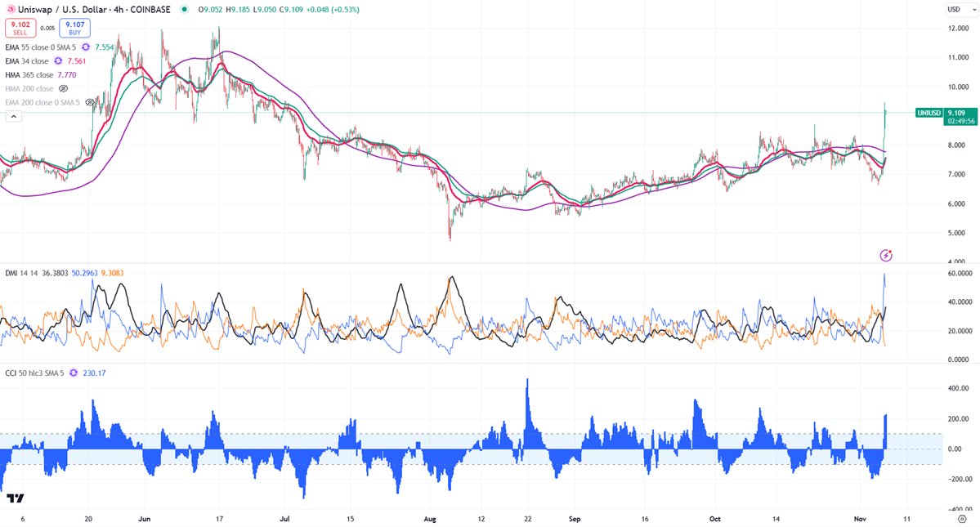
Task: Click the red SELL 9.102 button
Action: tap(20, 28)
